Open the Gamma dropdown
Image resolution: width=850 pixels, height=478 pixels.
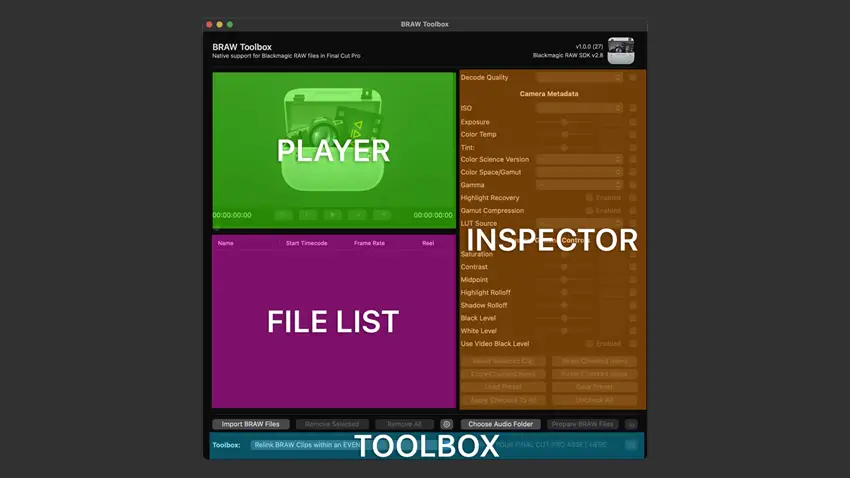[579, 185]
